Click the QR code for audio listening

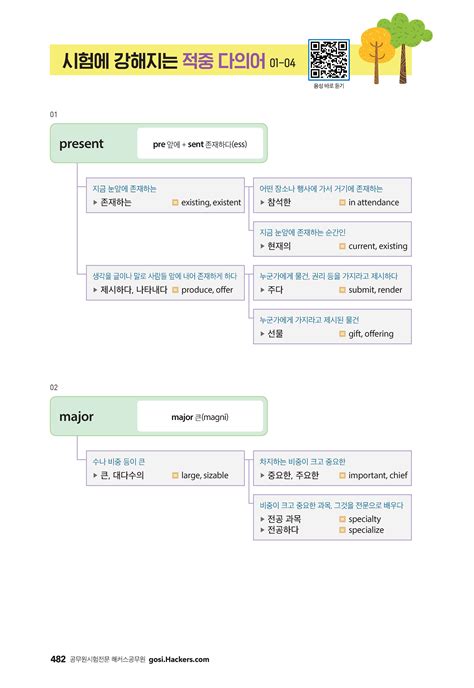coord(329,60)
